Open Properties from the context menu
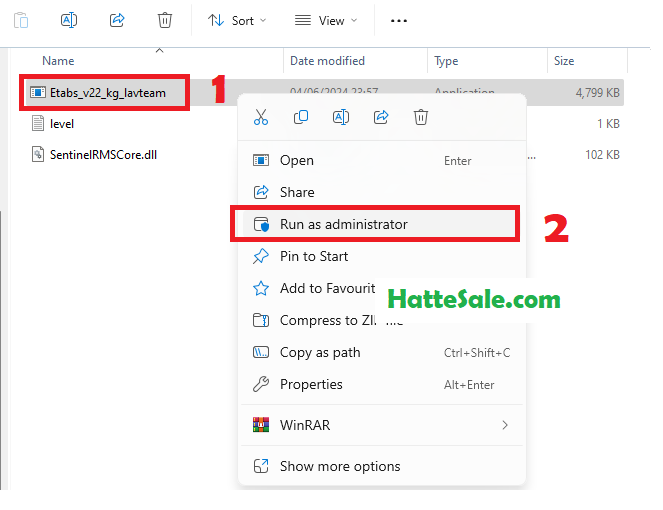Viewport: 663px width, 510px height. coord(382,384)
